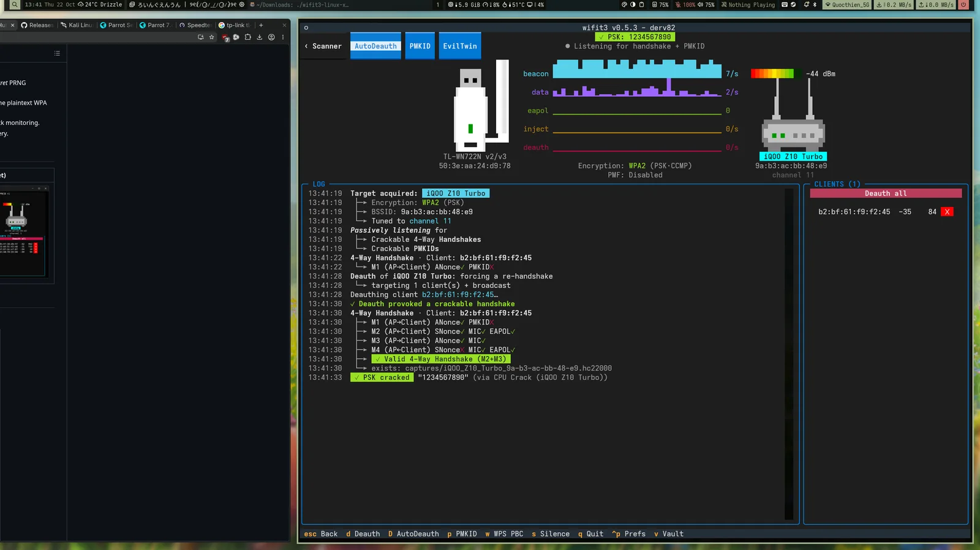980x550 pixels.
Task: Switch to the Kali Linux browser tab
Action: (x=77, y=25)
